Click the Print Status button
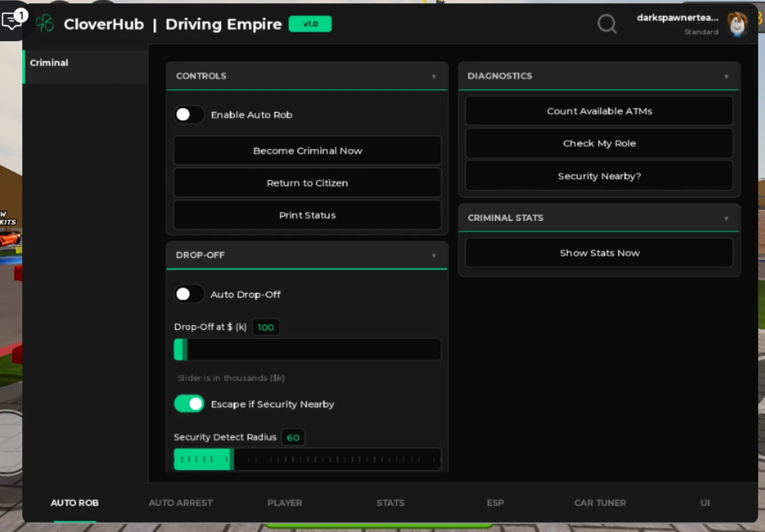Screen dimensions: 765x532 click(307, 215)
